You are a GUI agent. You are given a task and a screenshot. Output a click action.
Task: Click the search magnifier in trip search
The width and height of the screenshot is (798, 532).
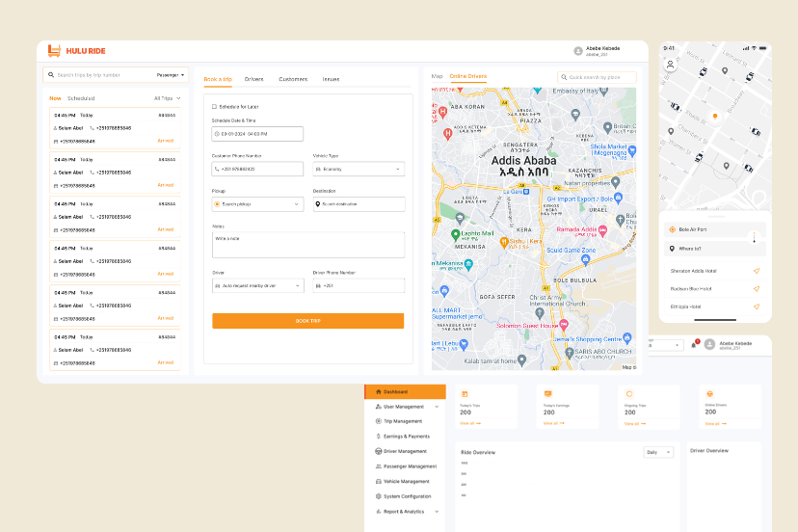pos(51,75)
